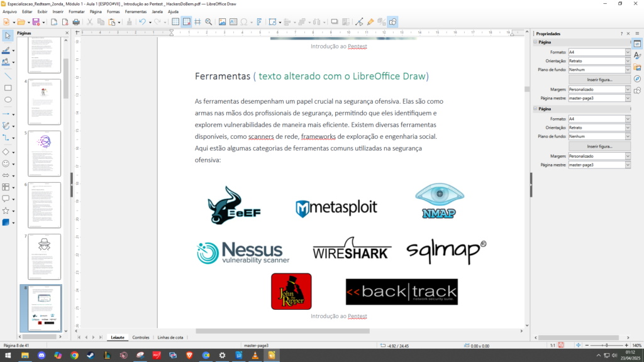
Task: Open the dropdown arrow beside the Save icon
Action: [x=43, y=22]
